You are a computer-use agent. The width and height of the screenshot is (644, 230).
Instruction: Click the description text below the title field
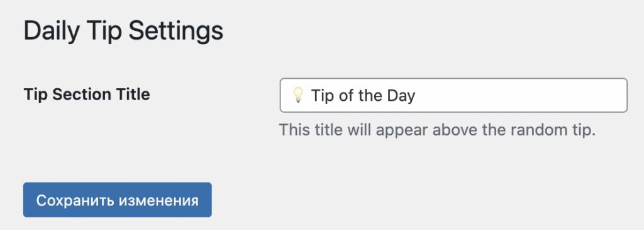point(438,130)
